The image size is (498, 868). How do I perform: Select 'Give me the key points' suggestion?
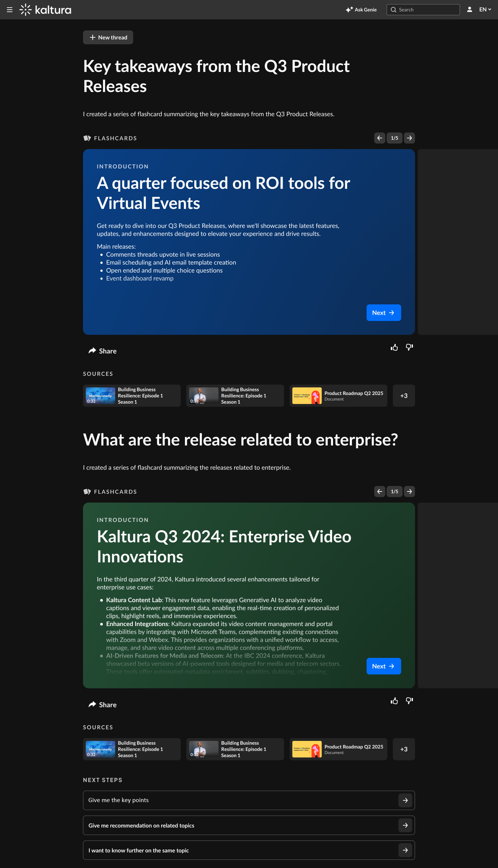click(249, 800)
